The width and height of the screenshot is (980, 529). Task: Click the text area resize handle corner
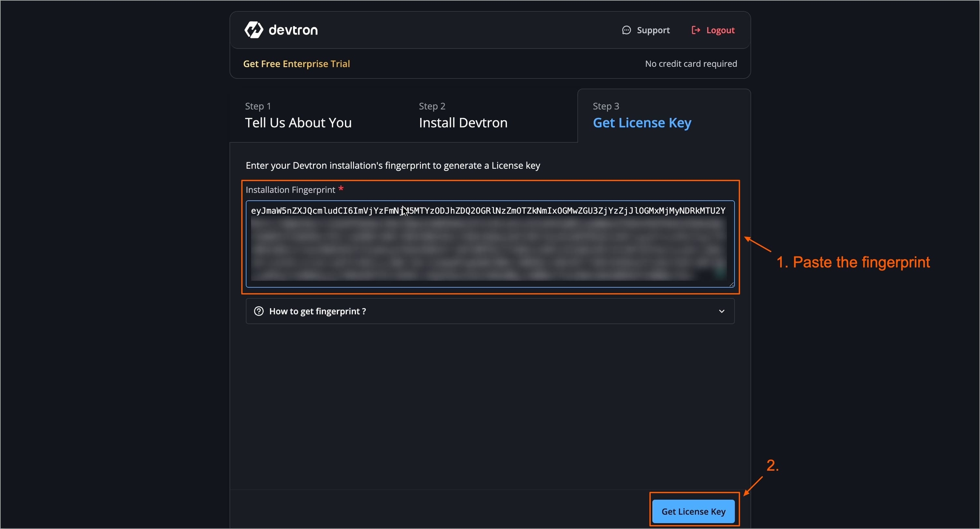[x=731, y=284]
